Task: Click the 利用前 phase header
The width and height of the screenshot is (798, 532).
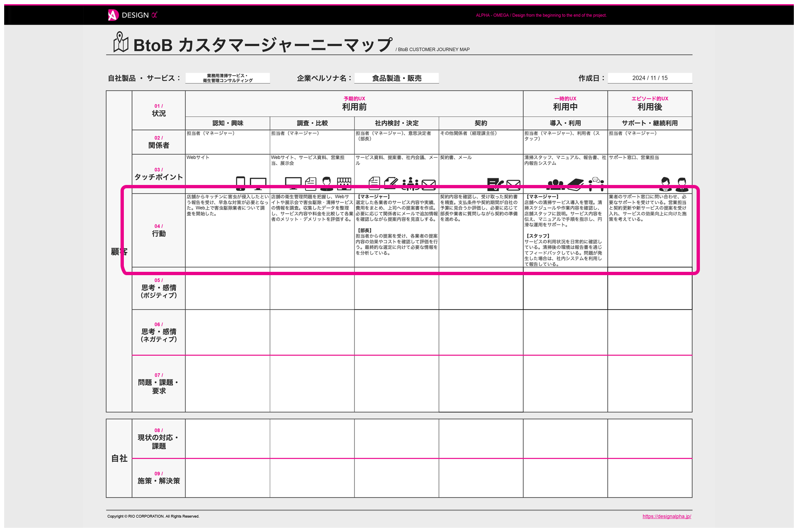Action: tap(354, 104)
